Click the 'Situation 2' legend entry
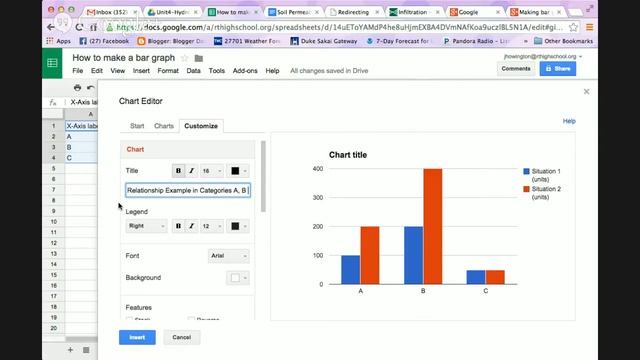 coord(542,193)
